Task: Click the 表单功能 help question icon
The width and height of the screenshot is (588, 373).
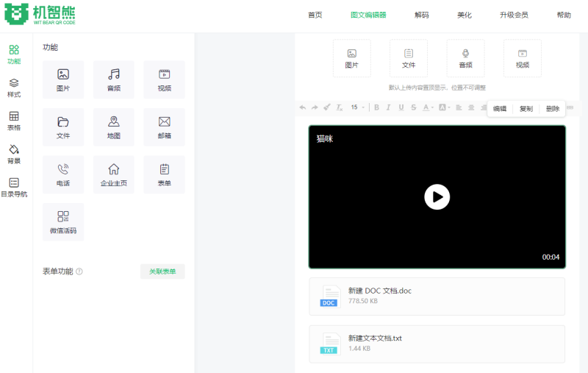Action: [x=79, y=271]
